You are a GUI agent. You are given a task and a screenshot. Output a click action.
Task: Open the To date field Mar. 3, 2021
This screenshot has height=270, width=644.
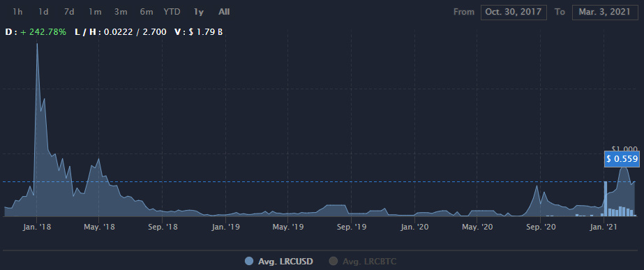[x=604, y=12]
